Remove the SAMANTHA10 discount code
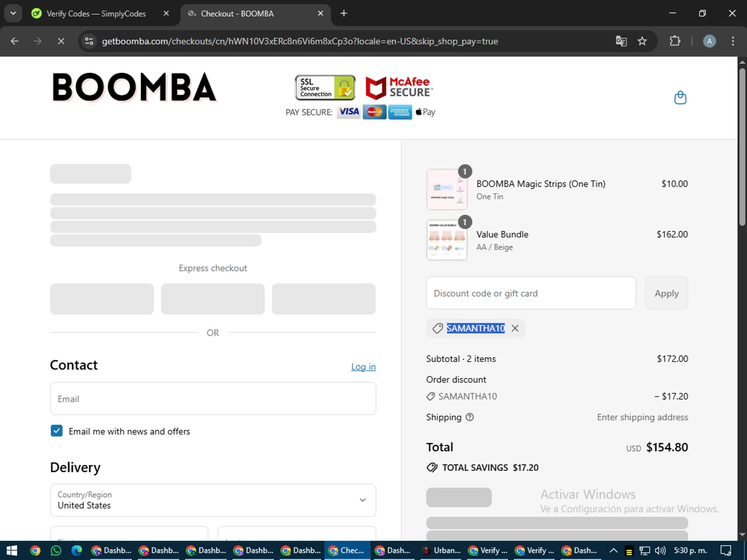Image resolution: width=747 pixels, height=560 pixels. tap(515, 329)
